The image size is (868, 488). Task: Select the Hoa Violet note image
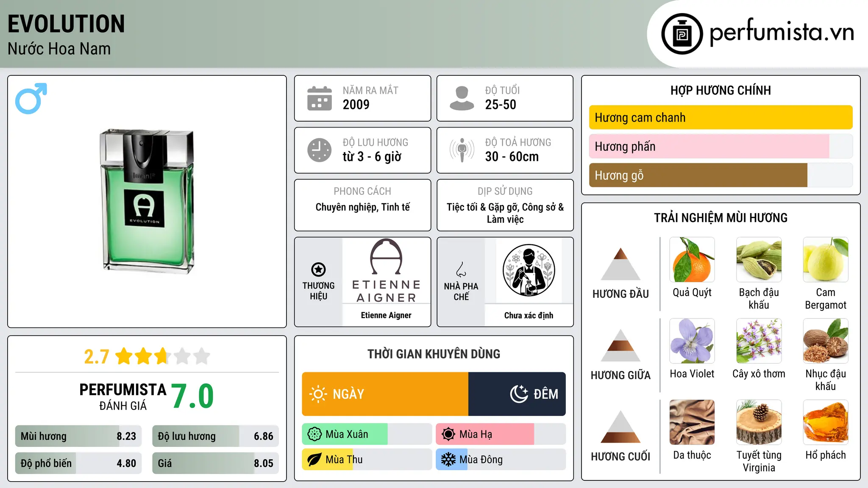(x=692, y=341)
